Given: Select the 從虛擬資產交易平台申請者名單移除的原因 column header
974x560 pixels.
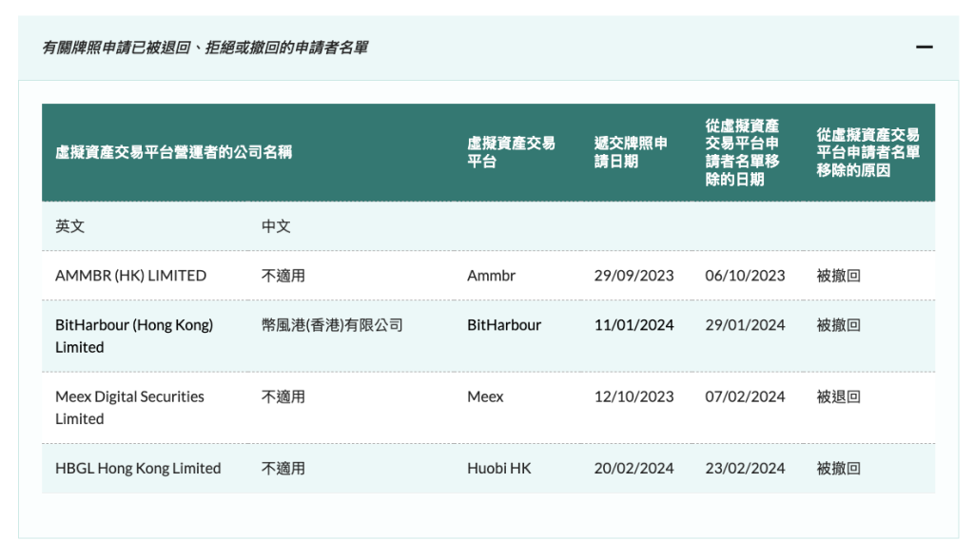Looking at the screenshot, I should [867, 152].
